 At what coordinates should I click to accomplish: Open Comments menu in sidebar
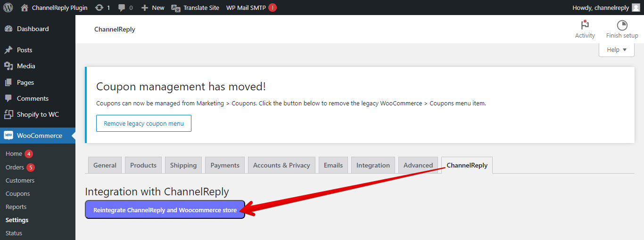pyautogui.click(x=33, y=98)
